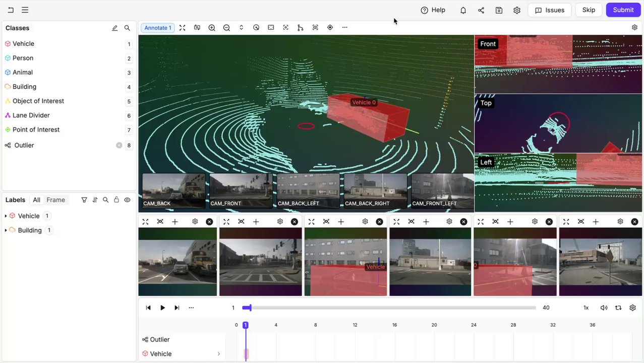This screenshot has width=644, height=363.
Task: Expand the Vehicle label in Labels list
Action: pyautogui.click(x=6, y=216)
